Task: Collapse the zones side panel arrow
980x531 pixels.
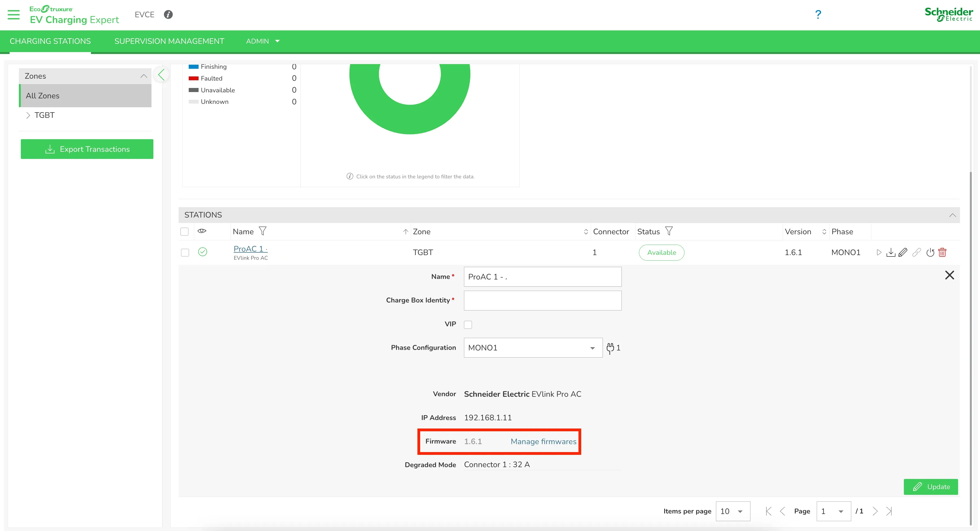Action: 161,75
